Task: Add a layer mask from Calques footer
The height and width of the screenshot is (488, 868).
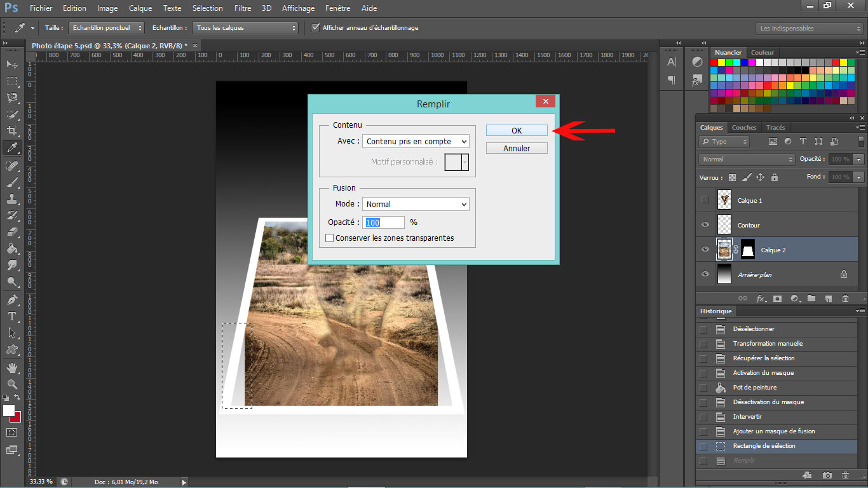Action: (x=777, y=298)
